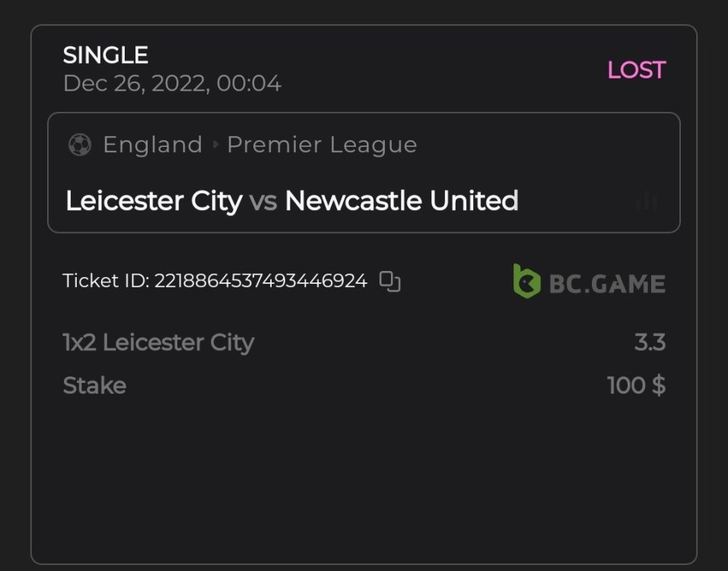Click the 'vs' text between teams
The width and height of the screenshot is (728, 571).
click(263, 201)
